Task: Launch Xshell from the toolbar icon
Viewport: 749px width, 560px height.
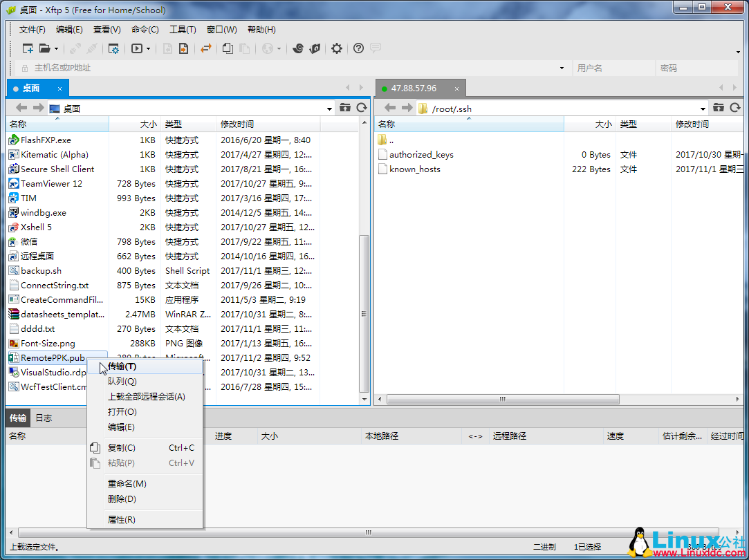Action: tap(297, 48)
